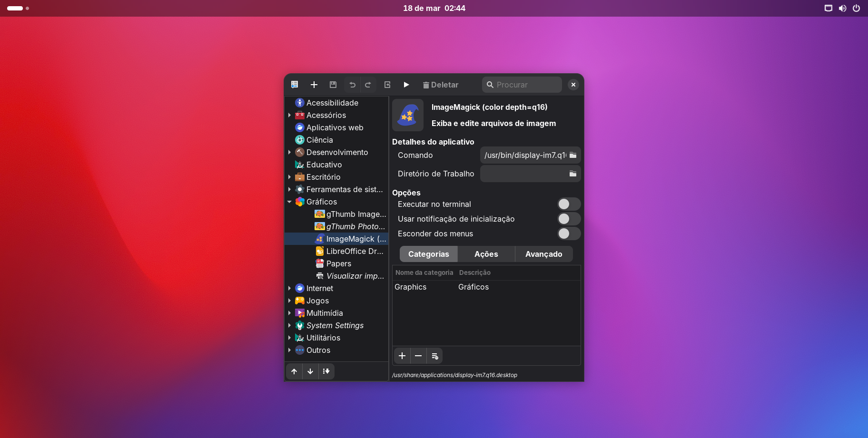The height and width of the screenshot is (438, 868).
Task: Enable Executar no terminal switch
Action: (569, 204)
